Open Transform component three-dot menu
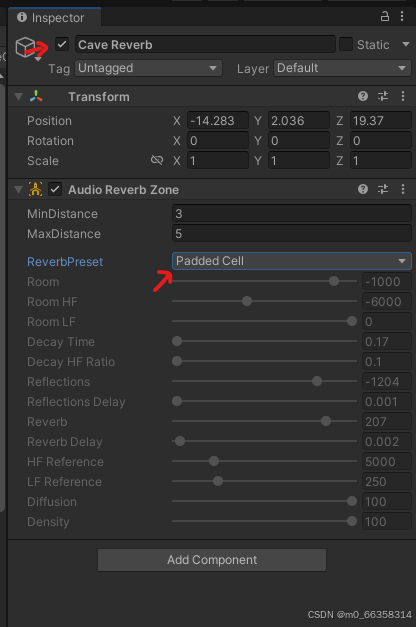The image size is (416, 627). [403, 96]
